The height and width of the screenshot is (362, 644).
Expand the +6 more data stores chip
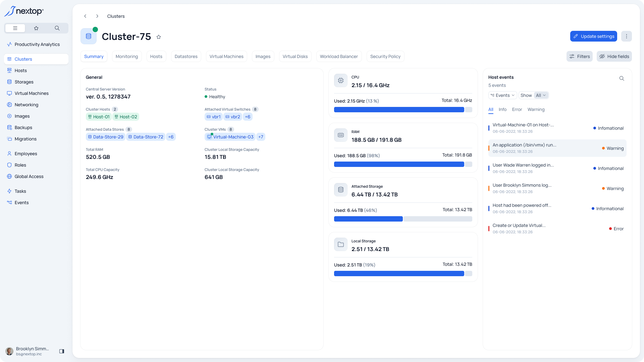pos(171,137)
